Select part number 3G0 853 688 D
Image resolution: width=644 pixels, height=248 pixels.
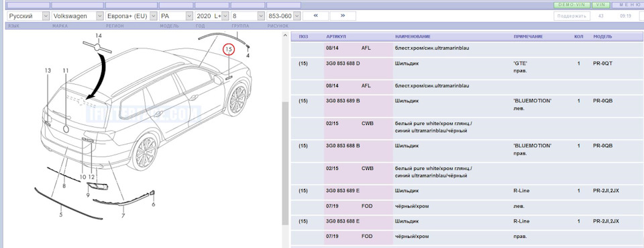click(343, 63)
